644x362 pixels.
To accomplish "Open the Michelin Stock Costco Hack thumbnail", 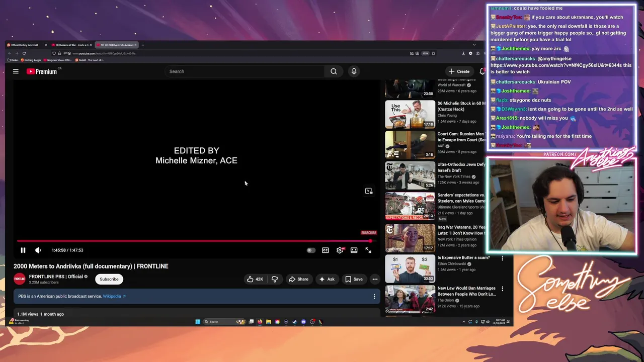I will pos(410,114).
